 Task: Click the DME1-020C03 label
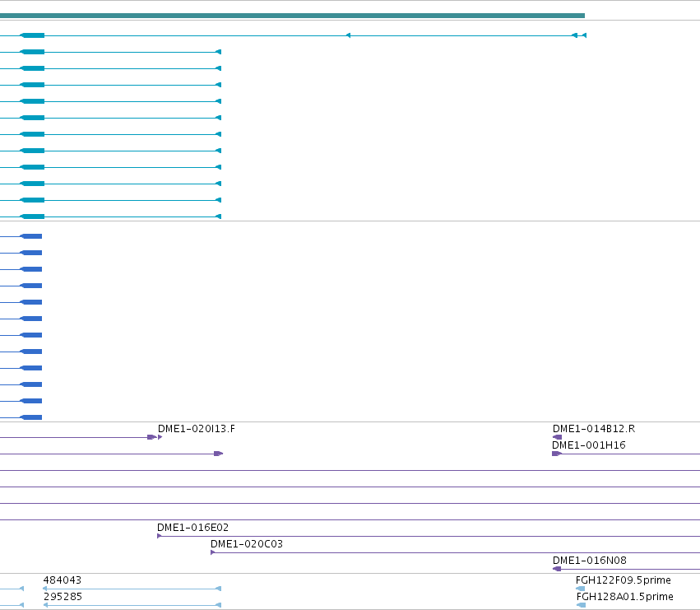tap(247, 544)
